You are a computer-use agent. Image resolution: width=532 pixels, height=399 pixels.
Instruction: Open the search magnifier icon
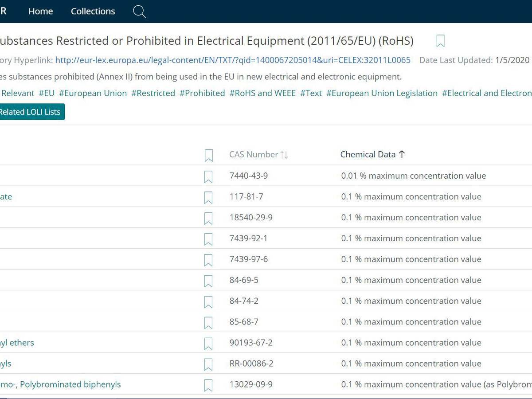pos(140,12)
